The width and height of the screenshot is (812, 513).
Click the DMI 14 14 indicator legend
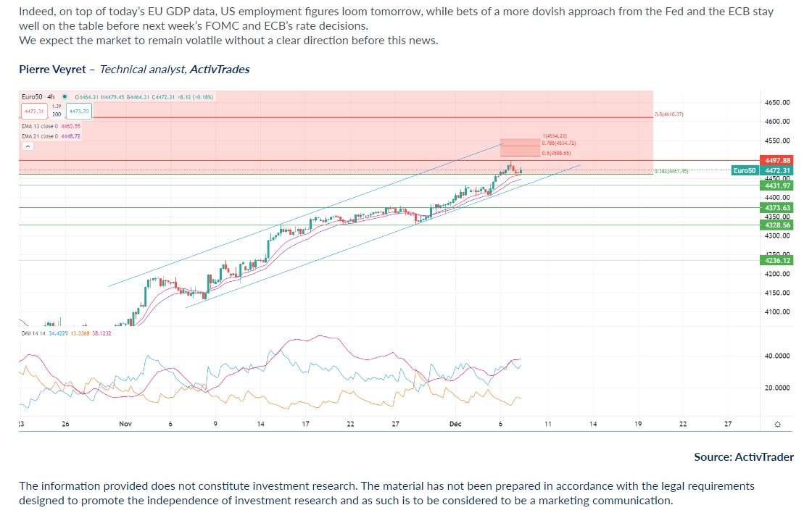click(66, 333)
